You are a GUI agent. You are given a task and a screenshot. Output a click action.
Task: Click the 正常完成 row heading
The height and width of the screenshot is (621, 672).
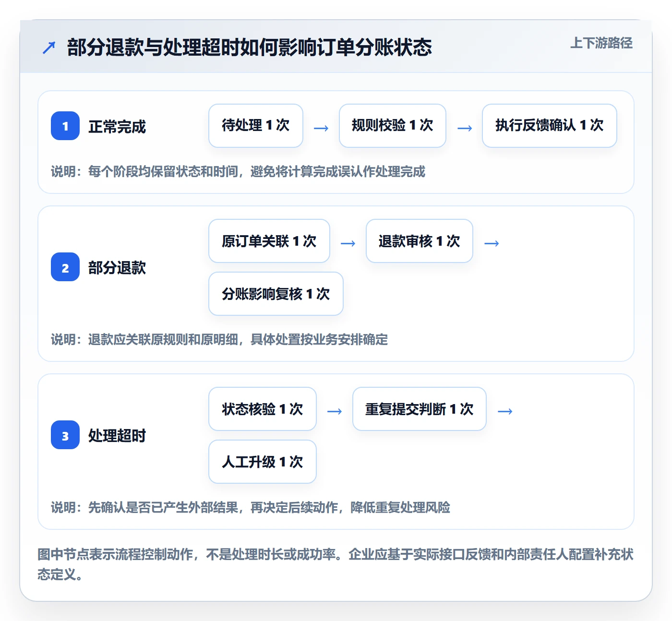117,127
